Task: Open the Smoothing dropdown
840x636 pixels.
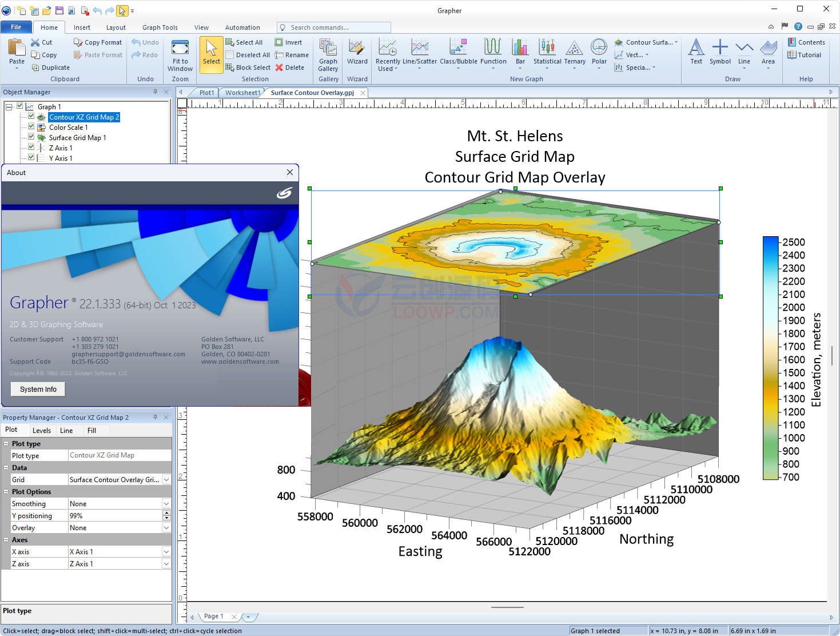Action: (166, 504)
